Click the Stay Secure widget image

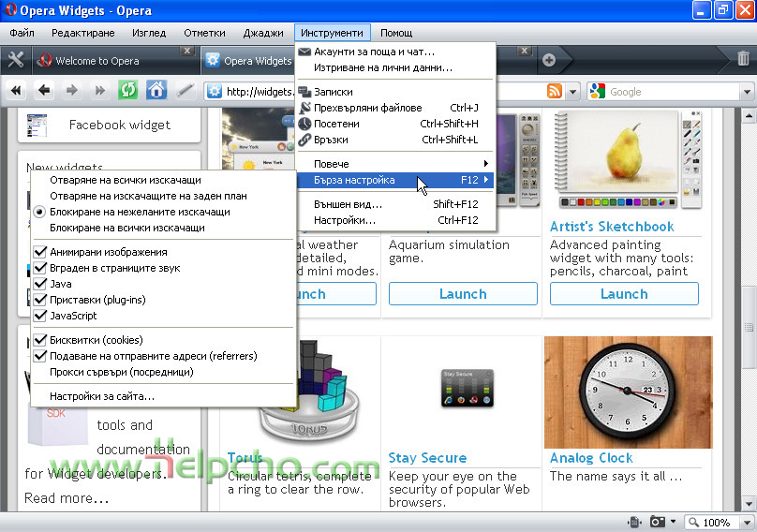467,388
